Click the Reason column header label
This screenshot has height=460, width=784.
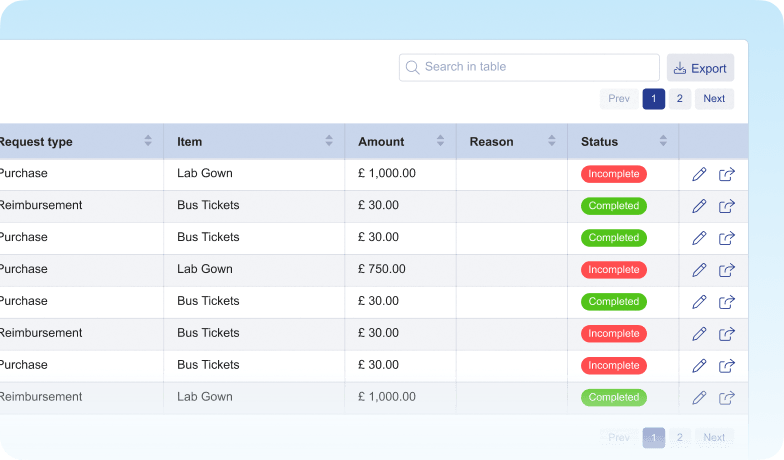492,142
